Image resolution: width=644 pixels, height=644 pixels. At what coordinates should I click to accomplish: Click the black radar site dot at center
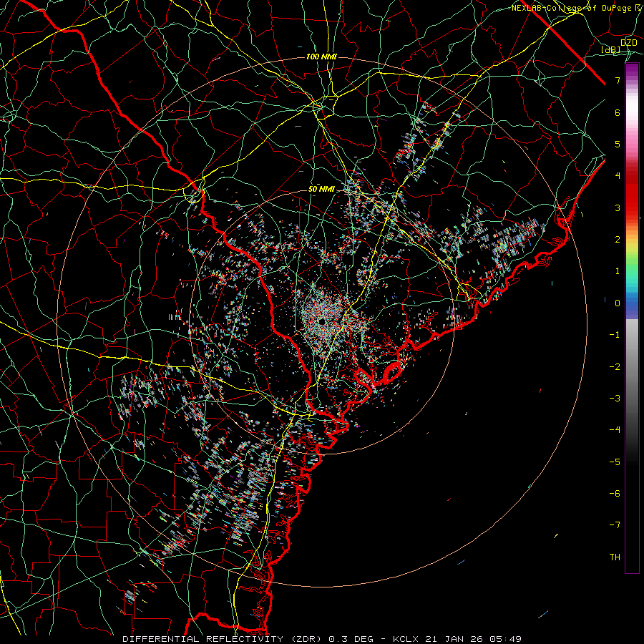322,321
